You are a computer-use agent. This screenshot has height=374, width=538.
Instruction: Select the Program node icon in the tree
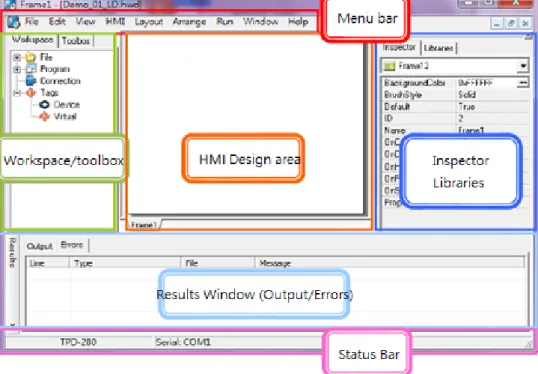[31, 69]
